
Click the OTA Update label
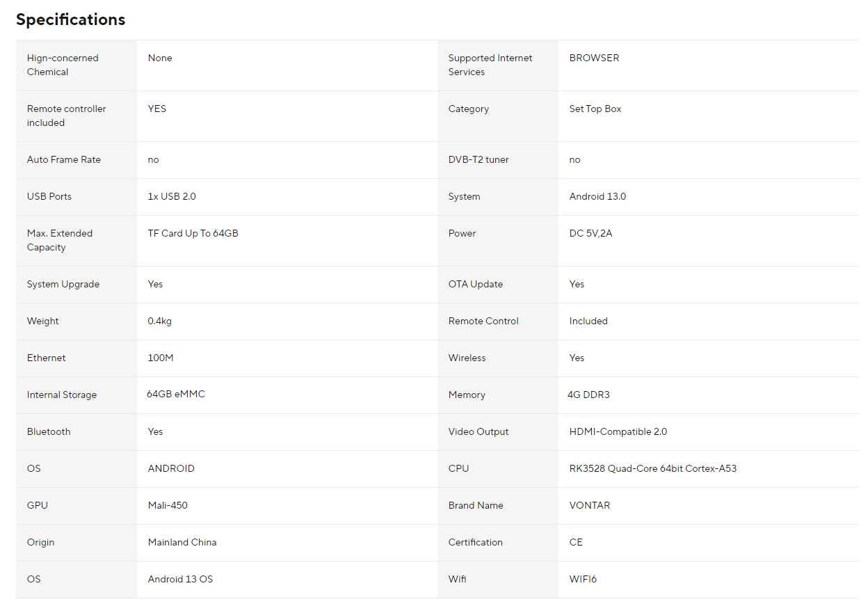tap(475, 284)
